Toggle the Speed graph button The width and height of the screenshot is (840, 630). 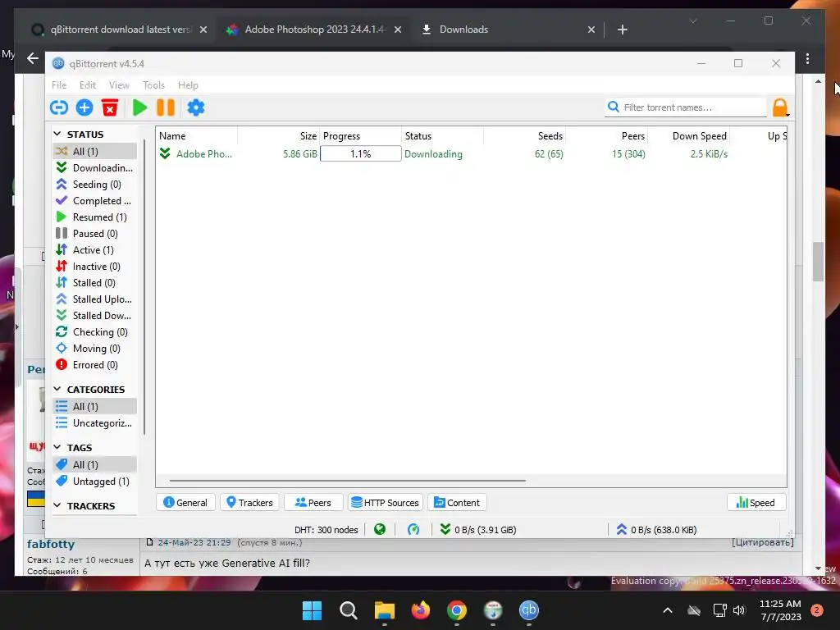click(x=756, y=503)
